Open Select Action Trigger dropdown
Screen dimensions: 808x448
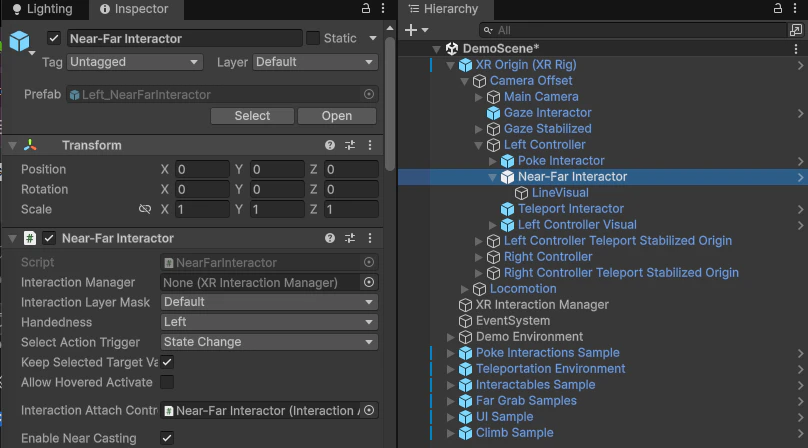point(269,342)
